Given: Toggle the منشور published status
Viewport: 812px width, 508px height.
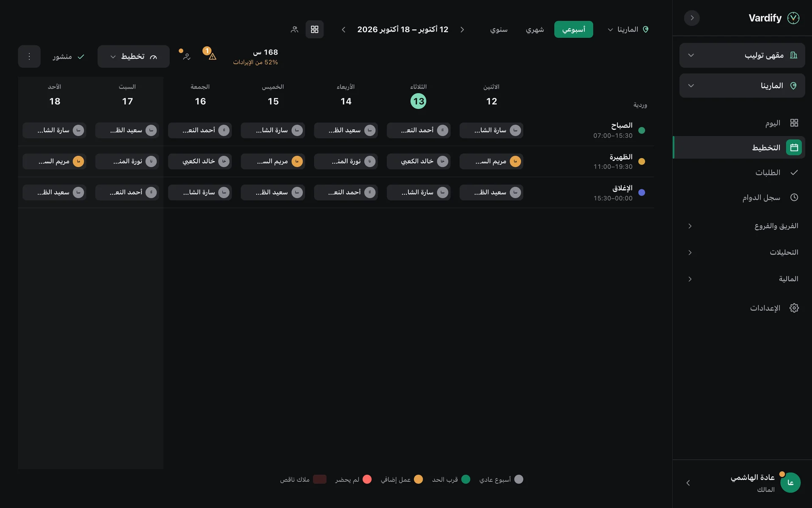Looking at the screenshot, I should pos(69,56).
